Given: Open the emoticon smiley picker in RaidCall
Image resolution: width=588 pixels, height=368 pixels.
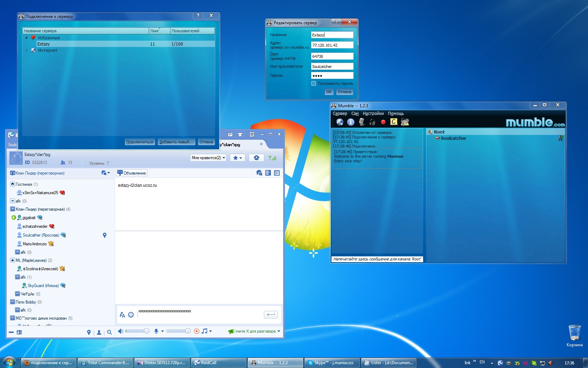Looking at the screenshot, I should point(131,315).
